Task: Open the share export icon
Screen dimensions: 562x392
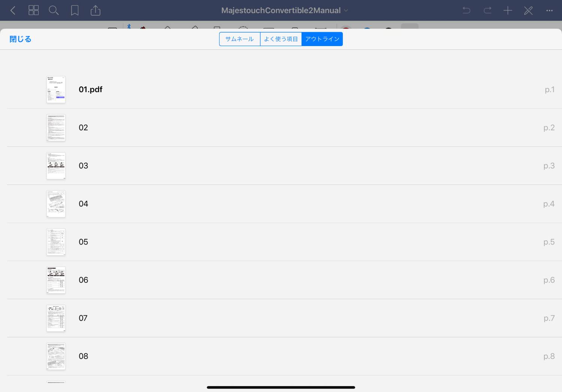Action: [96, 10]
